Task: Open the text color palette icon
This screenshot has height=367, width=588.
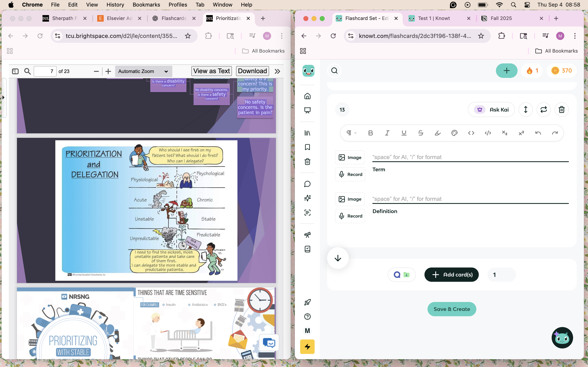Action: (454, 133)
